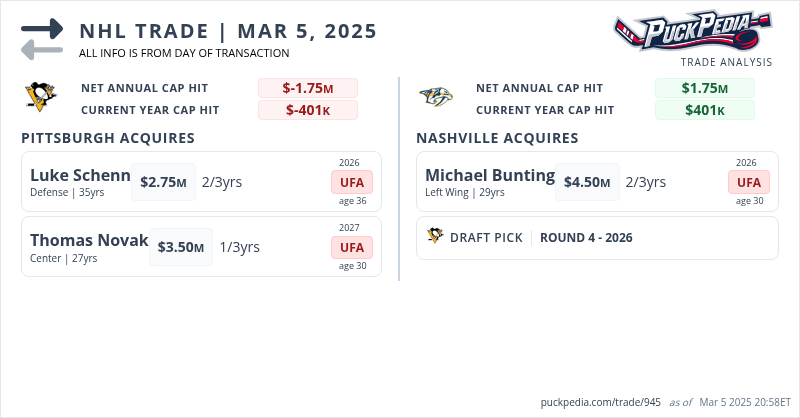Open Thomas Novak player name link
The height and width of the screenshot is (418, 800).
coord(89,240)
